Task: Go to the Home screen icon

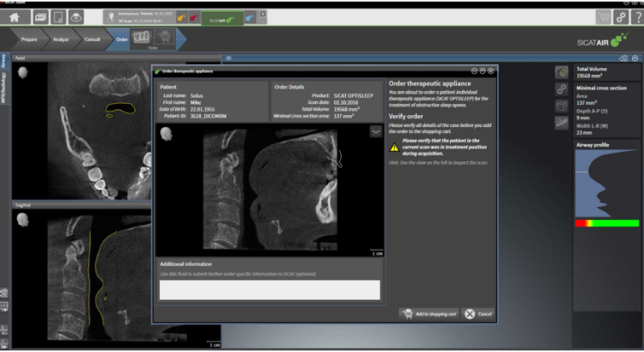Action: [15, 17]
